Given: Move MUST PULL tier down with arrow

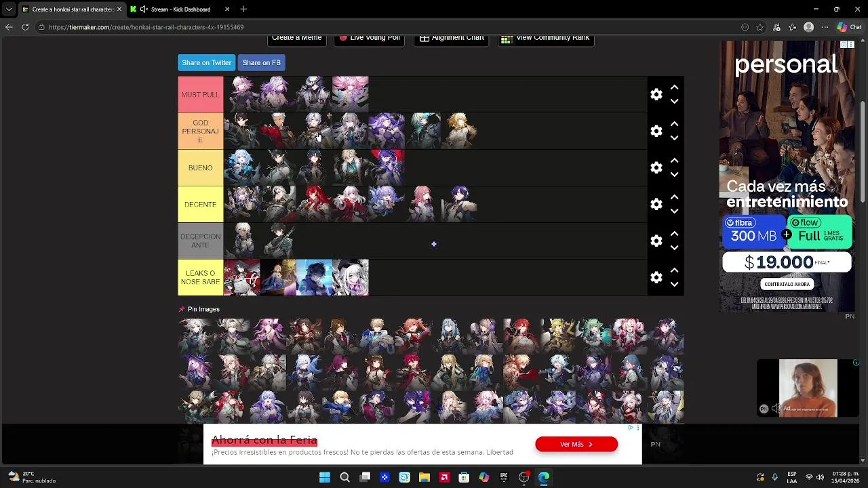Looking at the screenshot, I should [x=674, y=101].
